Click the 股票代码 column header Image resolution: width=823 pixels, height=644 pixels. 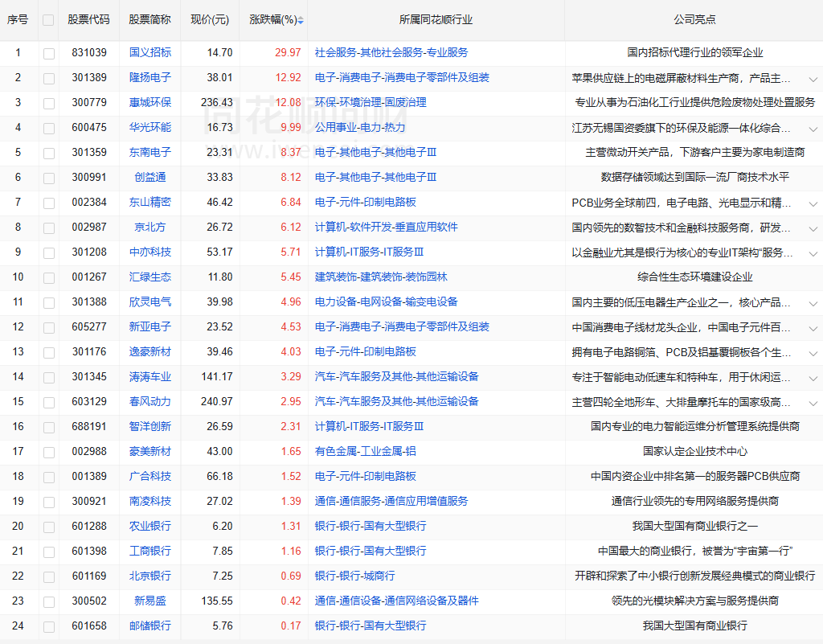(88, 20)
